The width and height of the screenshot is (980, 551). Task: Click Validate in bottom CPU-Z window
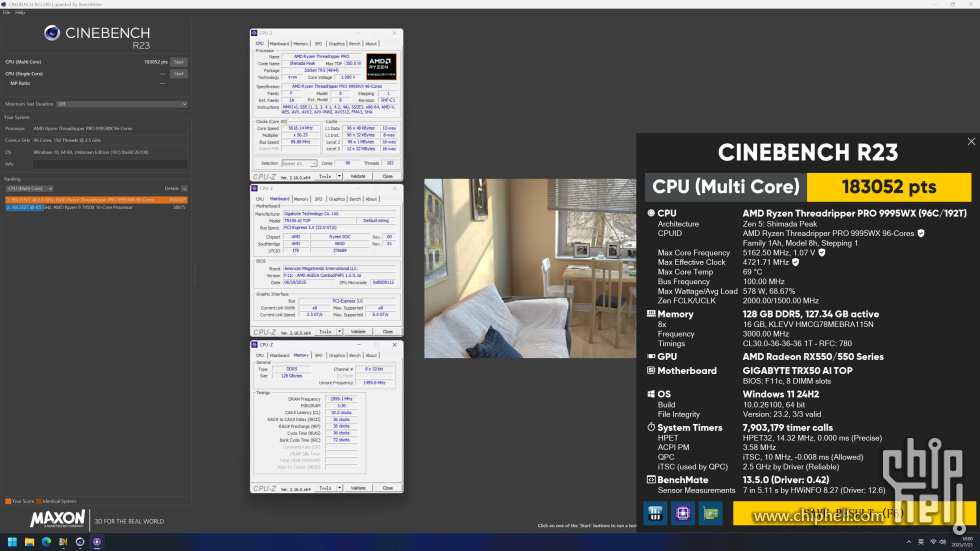(358, 488)
